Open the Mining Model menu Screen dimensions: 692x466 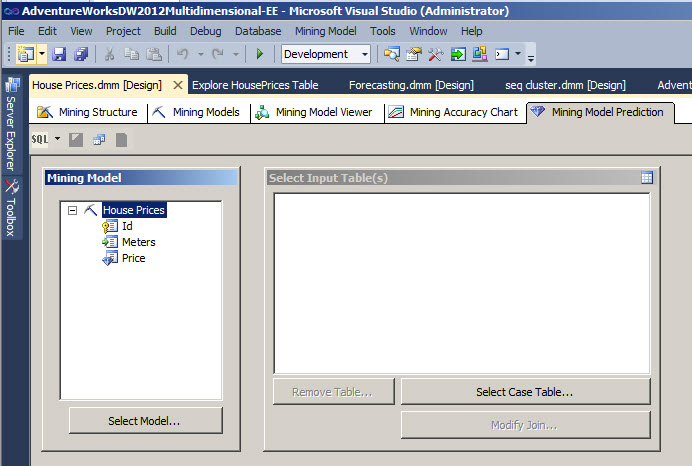tap(326, 31)
